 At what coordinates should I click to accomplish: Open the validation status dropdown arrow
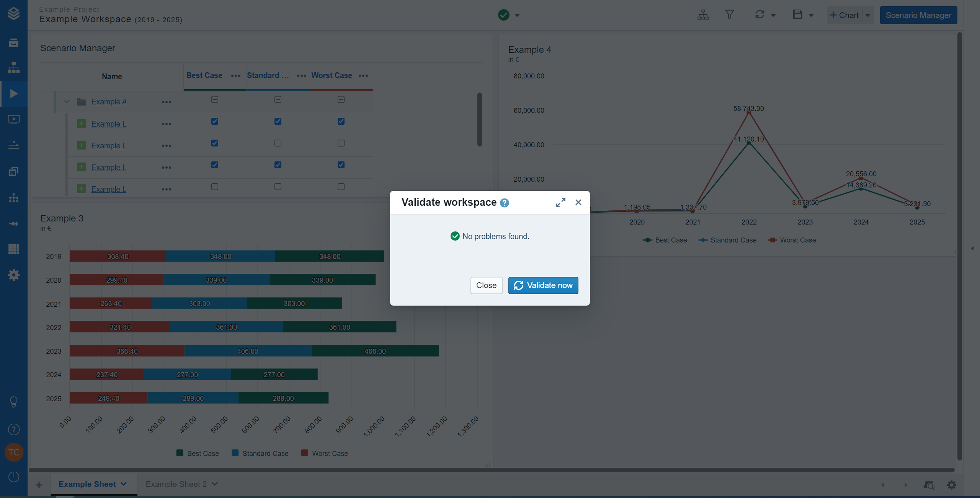pyautogui.click(x=517, y=16)
